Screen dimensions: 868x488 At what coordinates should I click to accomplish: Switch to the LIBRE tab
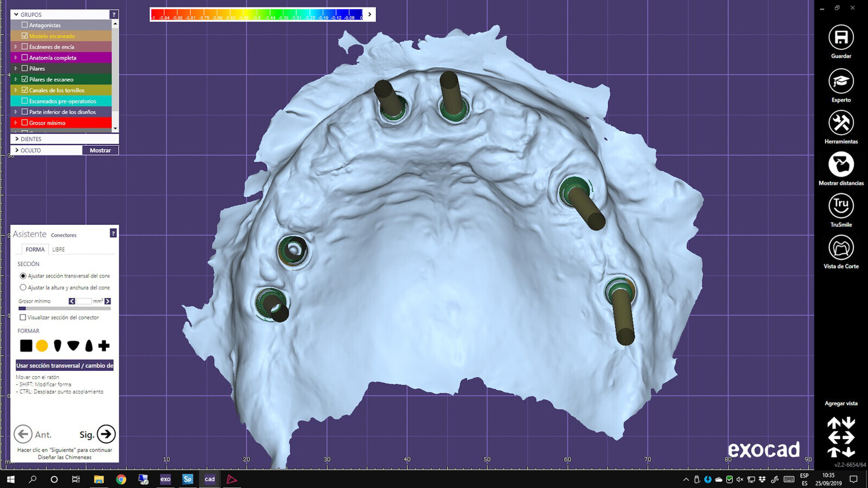pos(58,249)
